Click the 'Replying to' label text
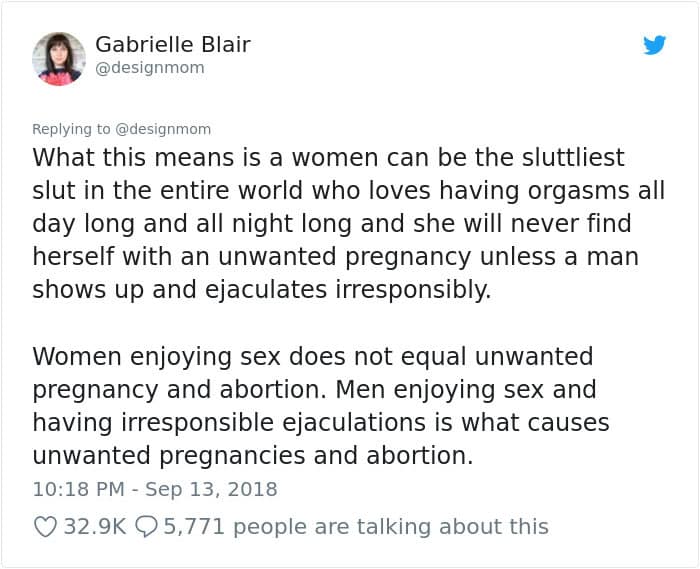This screenshot has width=700, height=569. [71, 129]
